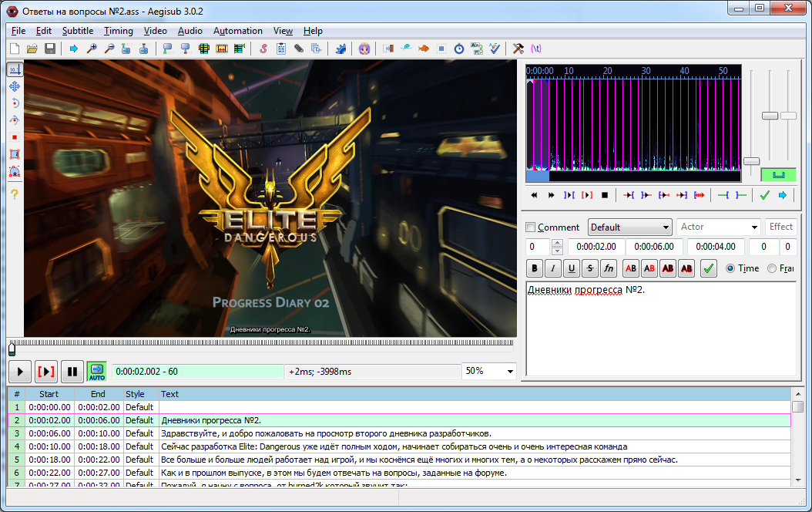This screenshot has height=512, width=812.
Task: Click the audio commit green checkmark
Action: tap(764, 195)
